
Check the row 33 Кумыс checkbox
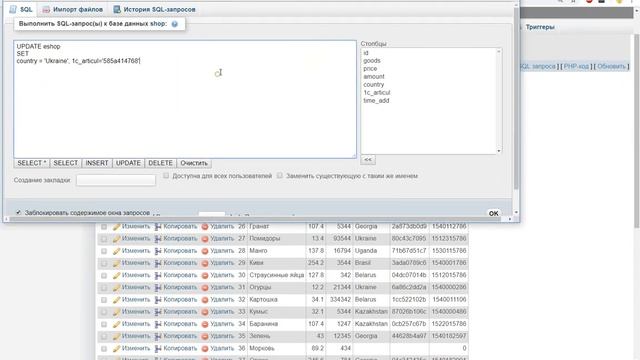click(104, 312)
